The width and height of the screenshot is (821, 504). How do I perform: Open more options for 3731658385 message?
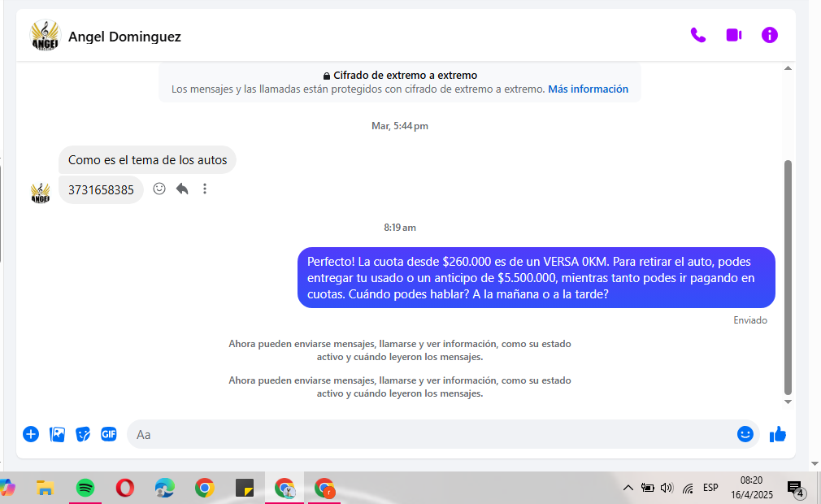click(205, 189)
